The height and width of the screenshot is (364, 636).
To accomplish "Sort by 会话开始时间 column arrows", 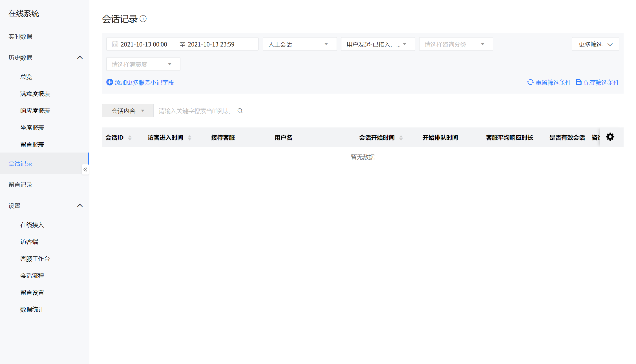I will 401,138.
